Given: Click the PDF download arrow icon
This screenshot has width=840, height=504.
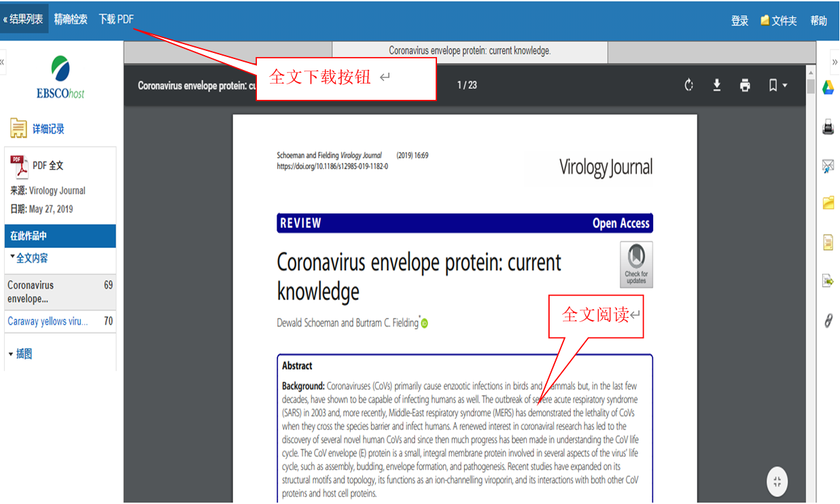Looking at the screenshot, I should pos(716,85).
